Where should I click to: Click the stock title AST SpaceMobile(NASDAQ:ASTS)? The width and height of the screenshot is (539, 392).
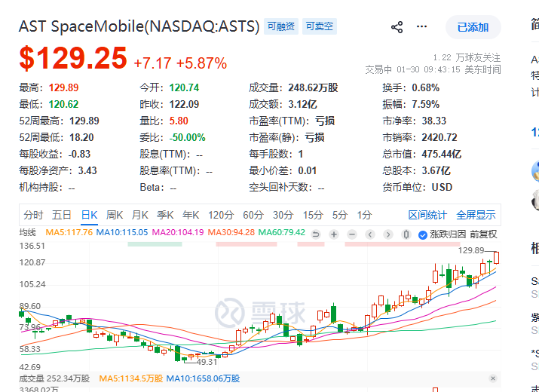point(139,26)
